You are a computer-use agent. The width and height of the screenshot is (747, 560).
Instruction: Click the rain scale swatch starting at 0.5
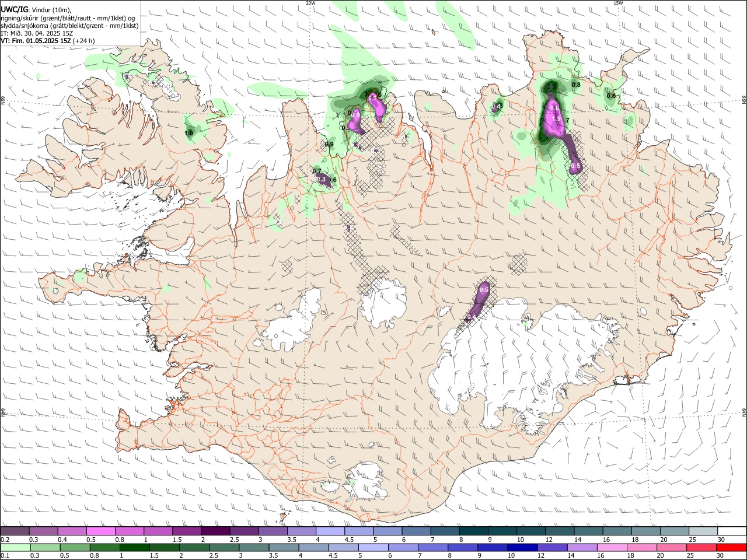[x=76, y=547]
